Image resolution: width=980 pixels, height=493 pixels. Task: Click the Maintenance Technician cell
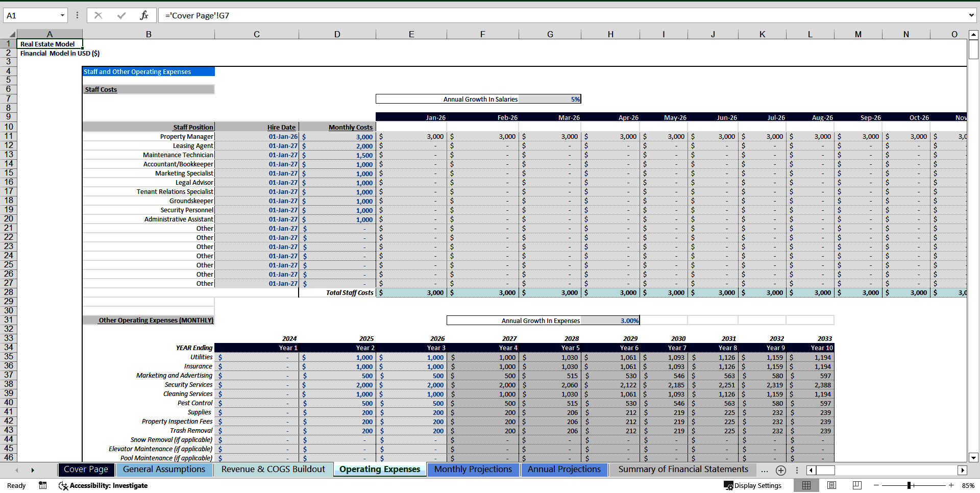click(149, 155)
